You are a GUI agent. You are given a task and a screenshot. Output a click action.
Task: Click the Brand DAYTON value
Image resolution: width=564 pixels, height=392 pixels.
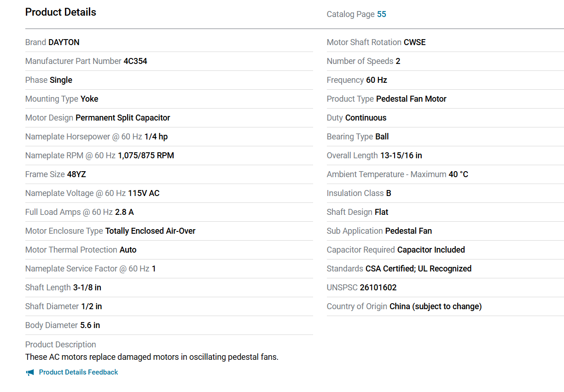click(64, 42)
